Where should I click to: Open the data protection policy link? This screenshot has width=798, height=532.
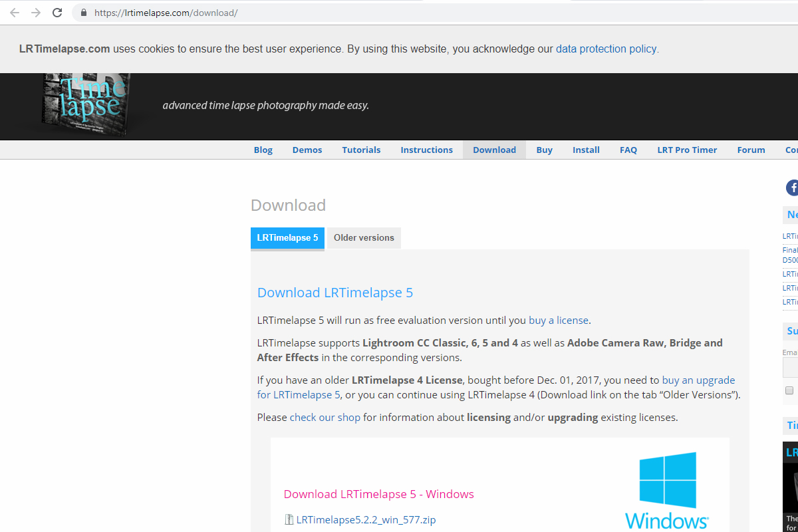tap(606, 49)
